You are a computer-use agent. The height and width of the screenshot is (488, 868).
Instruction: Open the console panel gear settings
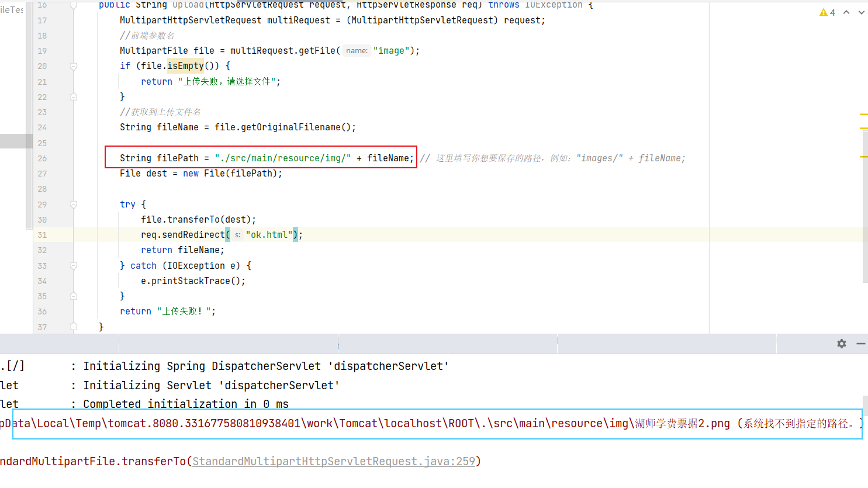click(x=842, y=344)
